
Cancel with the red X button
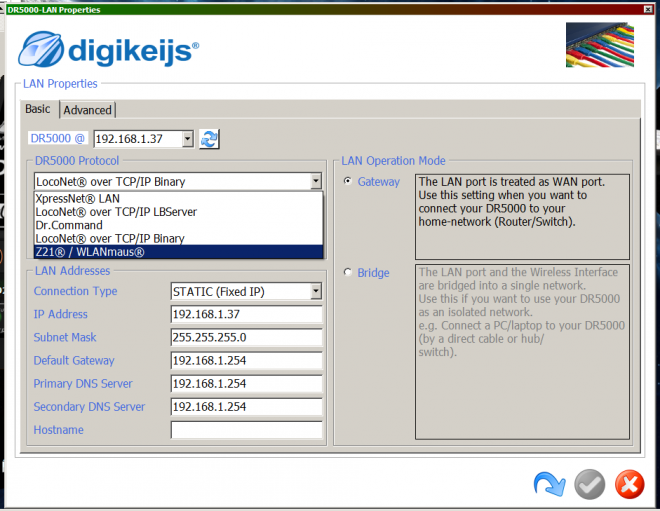pos(630,484)
